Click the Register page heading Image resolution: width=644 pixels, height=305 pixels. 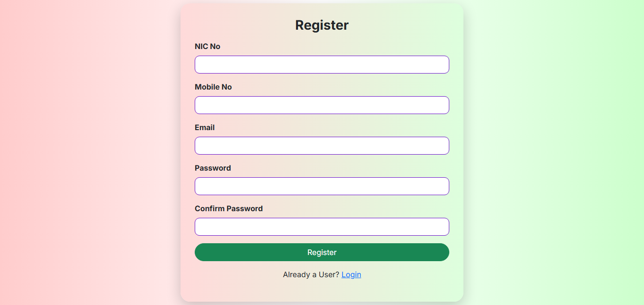322,25
